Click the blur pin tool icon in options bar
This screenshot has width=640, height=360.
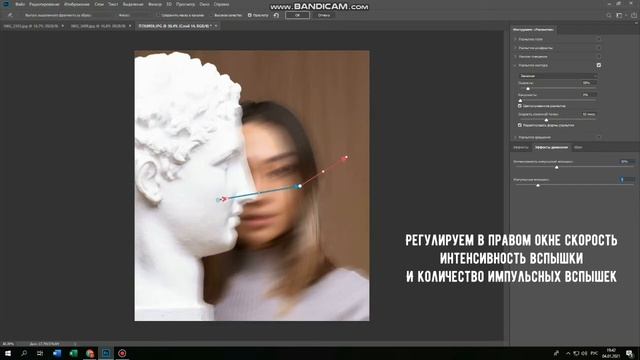tap(10, 15)
